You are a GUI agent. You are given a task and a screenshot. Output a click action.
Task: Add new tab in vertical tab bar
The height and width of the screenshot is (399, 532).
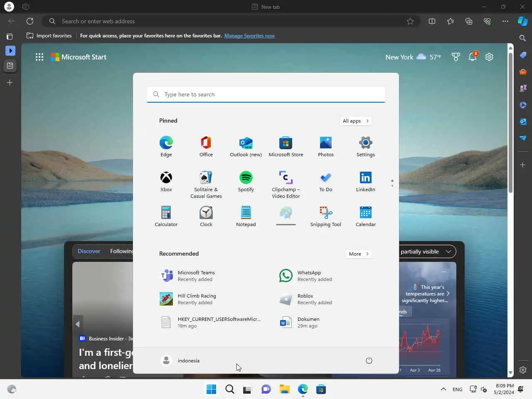10,83
